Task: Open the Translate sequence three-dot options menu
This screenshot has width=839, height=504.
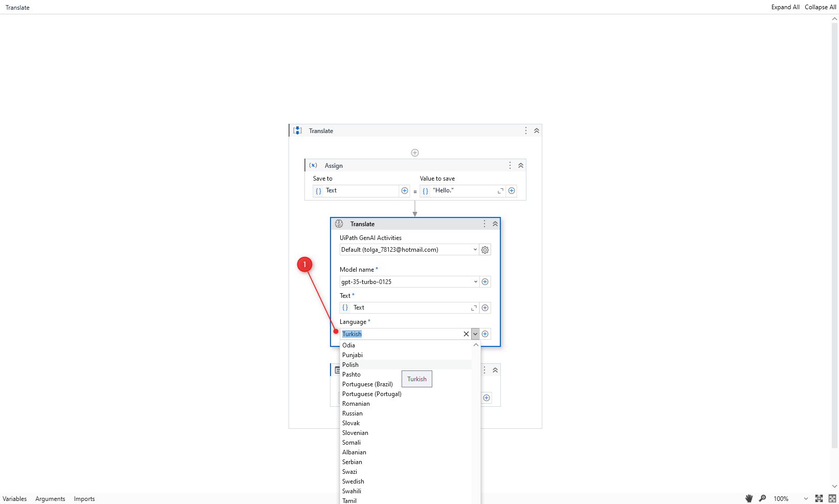Action: (x=525, y=130)
